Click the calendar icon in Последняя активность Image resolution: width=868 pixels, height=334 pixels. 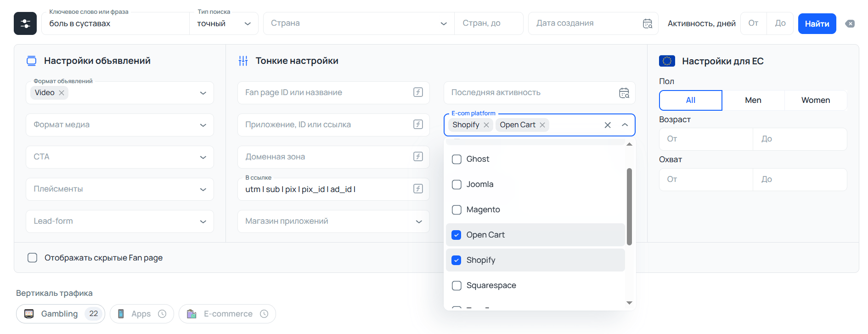pyautogui.click(x=624, y=93)
